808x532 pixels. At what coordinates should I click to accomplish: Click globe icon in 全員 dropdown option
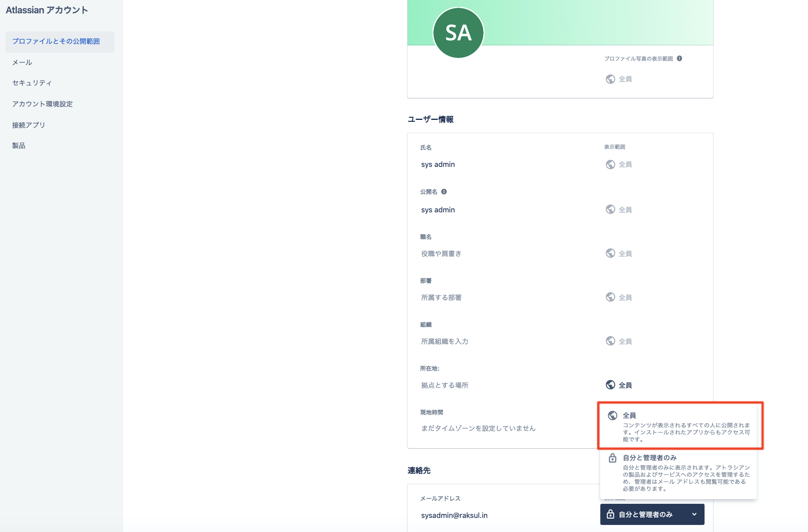click(x=612, y=416)
